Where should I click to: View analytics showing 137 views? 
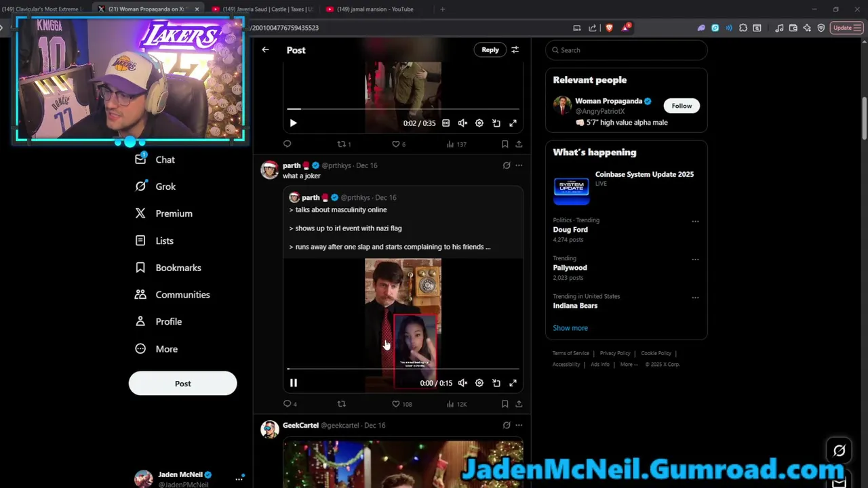(x=456, y=144)
